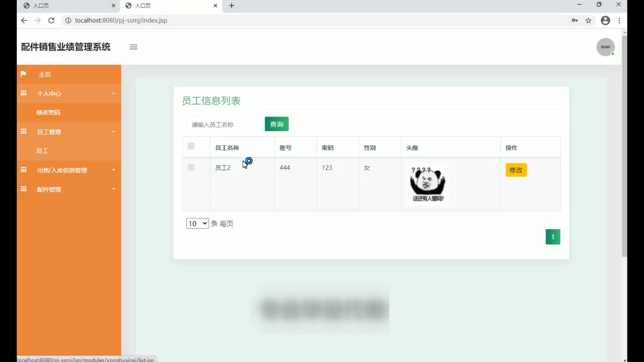This screenshot has width=644, height=362.
Task: Click the grid icon next to 配件管理
Action: [23, 189]
